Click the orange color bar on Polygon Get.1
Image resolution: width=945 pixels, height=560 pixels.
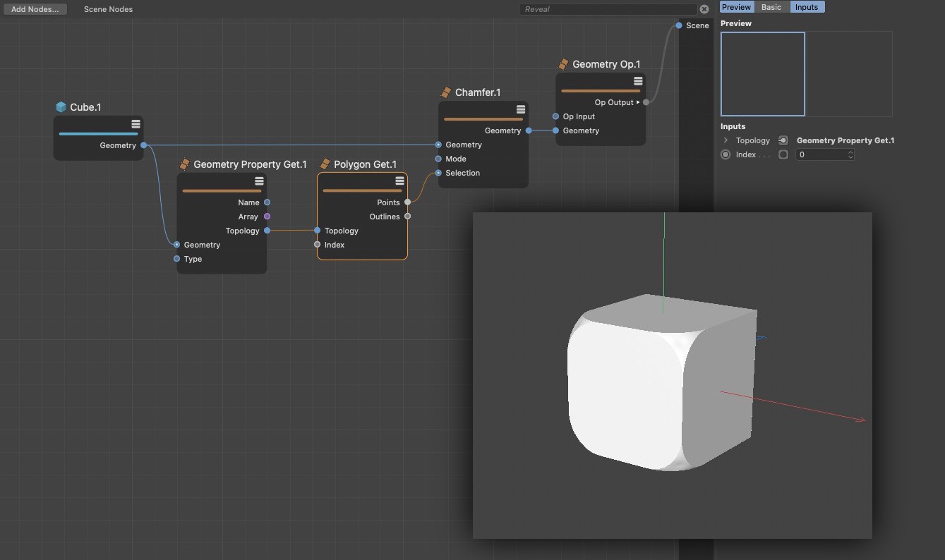pos(362,190)
